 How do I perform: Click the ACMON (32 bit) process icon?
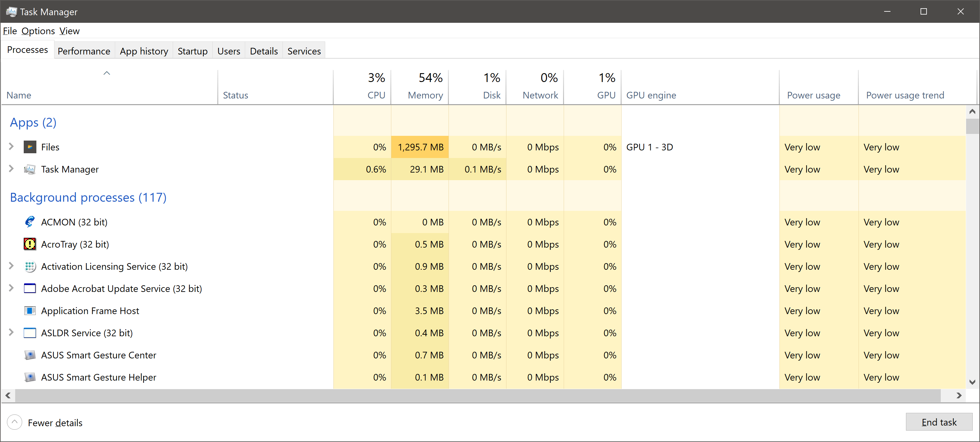coord(30,222)
